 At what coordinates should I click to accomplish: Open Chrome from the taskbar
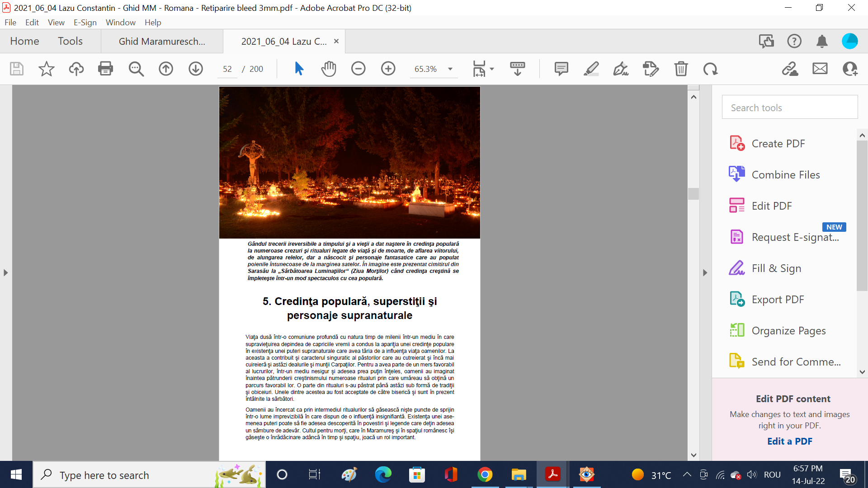(x=485, y=474)
